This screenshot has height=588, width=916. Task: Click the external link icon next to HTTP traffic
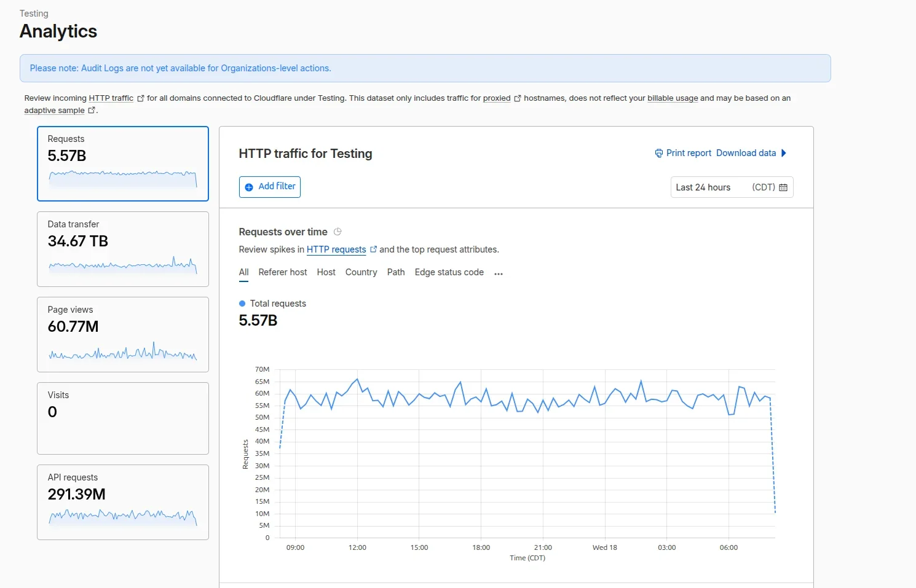coord(140,98)
